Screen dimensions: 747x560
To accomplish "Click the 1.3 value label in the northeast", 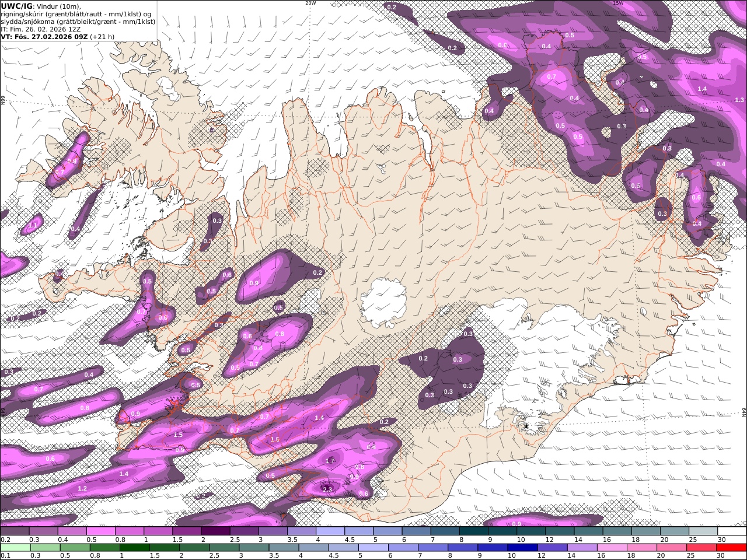I will click(740, 100).
